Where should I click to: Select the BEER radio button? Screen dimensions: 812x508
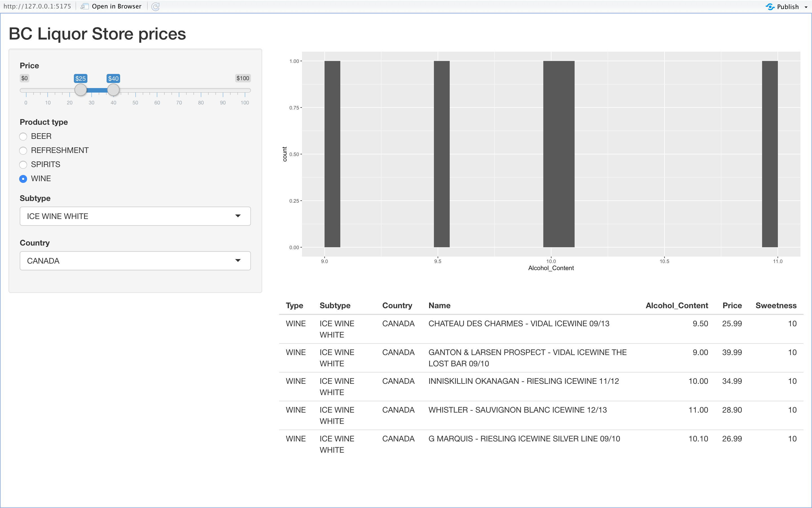23,136
